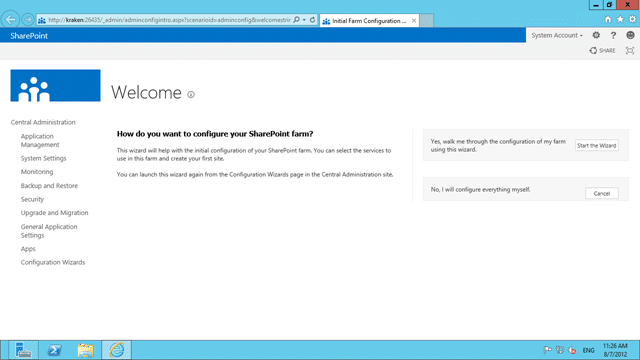Open Upgrade and Migration in sidebar
This screenshot has width=640, height=360.
point(54,213)
